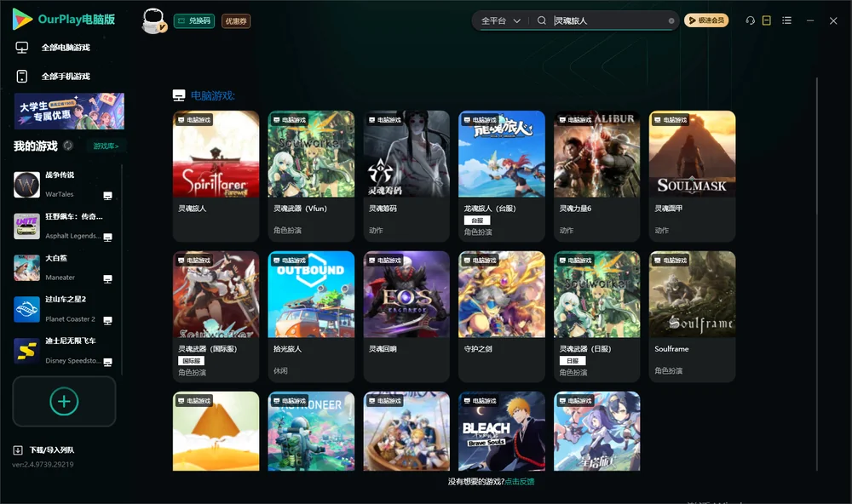Open the 灵魂筹码 game card
852x504 pixels.
coord(406,175)
